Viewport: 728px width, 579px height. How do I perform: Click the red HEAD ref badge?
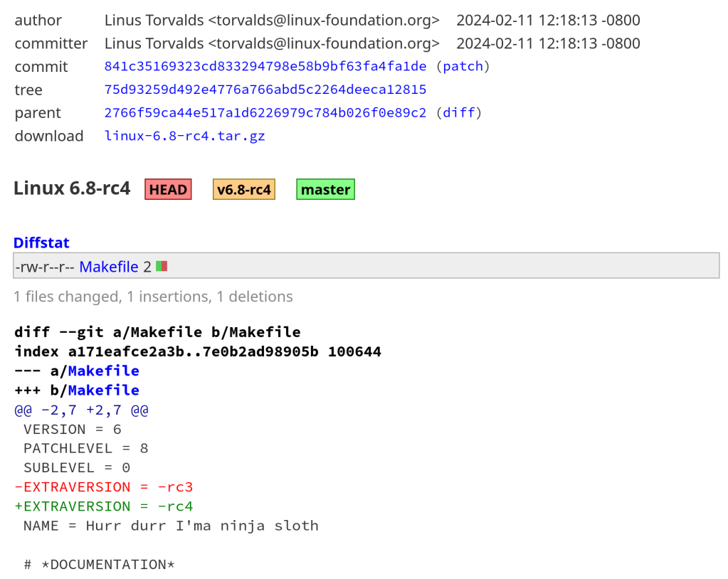tap(168, 190)
